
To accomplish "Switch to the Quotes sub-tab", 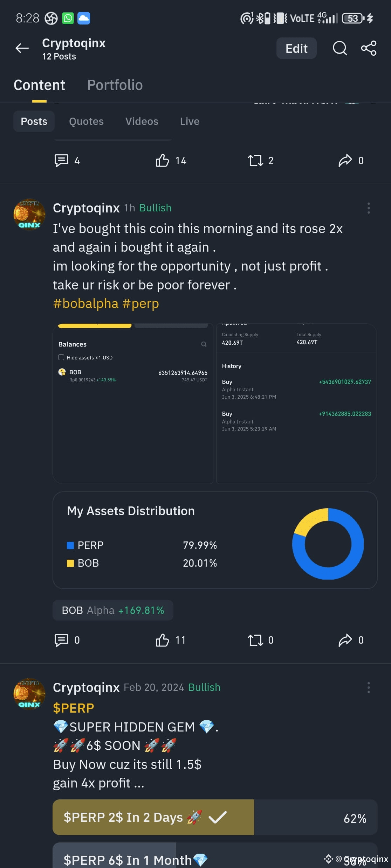I will (x=86, y=121).
